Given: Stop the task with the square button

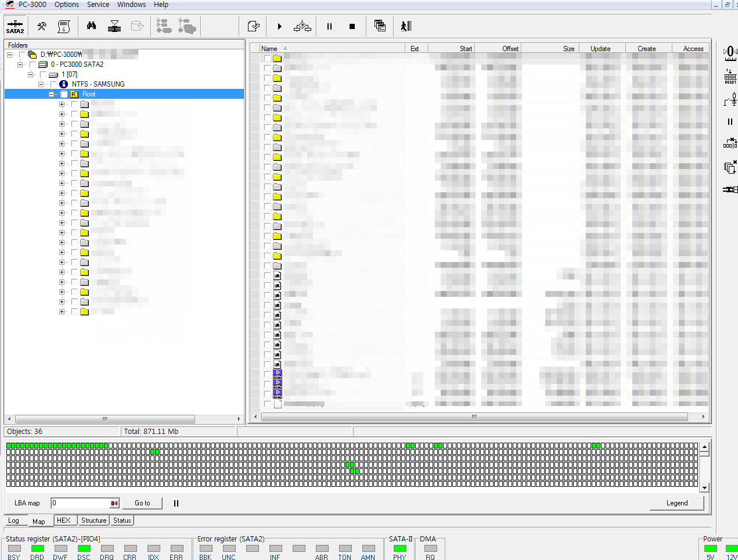Looking at the screenshot, I should [352, 26].
